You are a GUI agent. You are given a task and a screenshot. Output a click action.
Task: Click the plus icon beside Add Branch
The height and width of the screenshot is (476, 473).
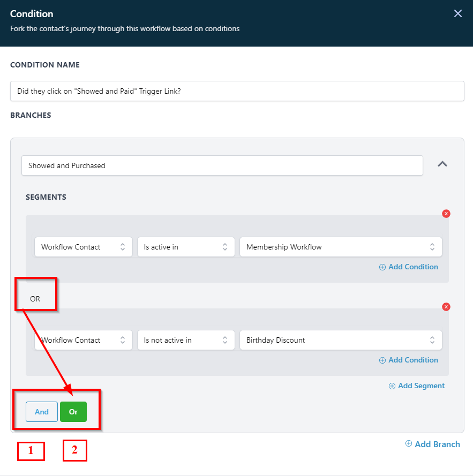(x=409, y=443)
